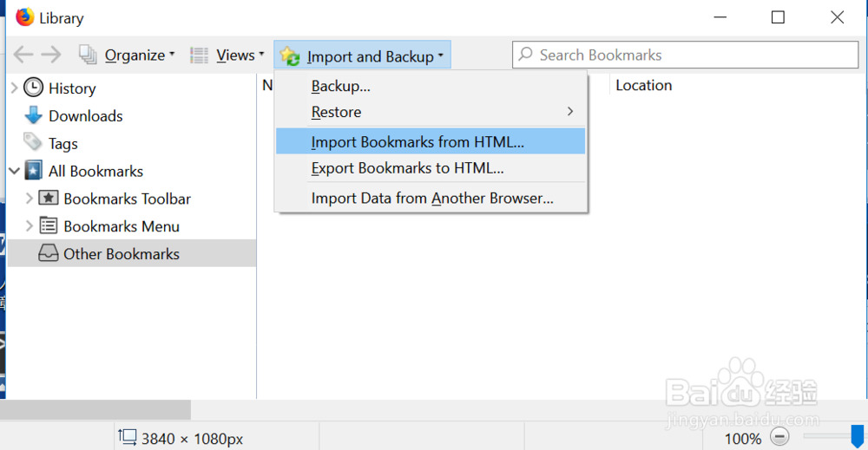
Task: Expand the Bookmarks Toolbar folder
Action: (30, 199)
